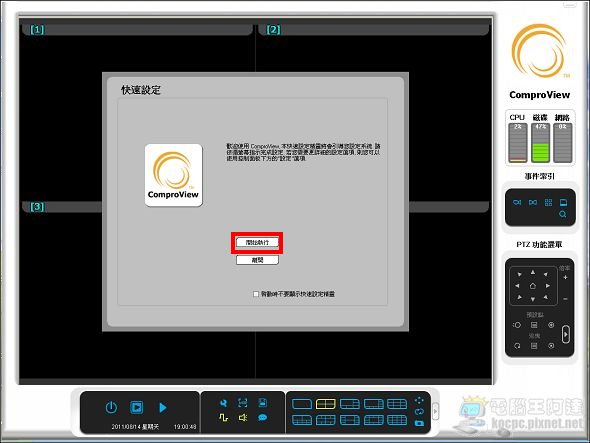
Task: Select the four-split 2x2 layout
Action: pos(325,404)
